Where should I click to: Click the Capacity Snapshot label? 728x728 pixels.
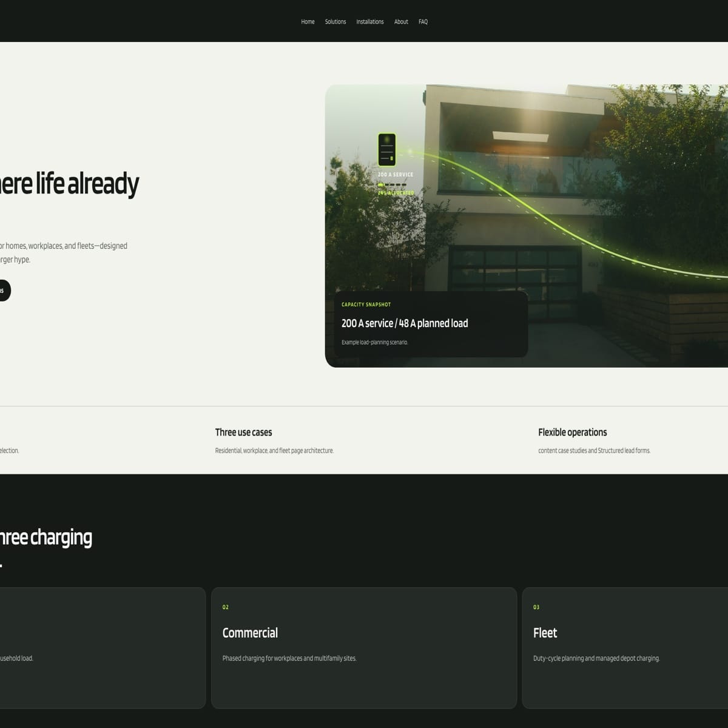366,305
